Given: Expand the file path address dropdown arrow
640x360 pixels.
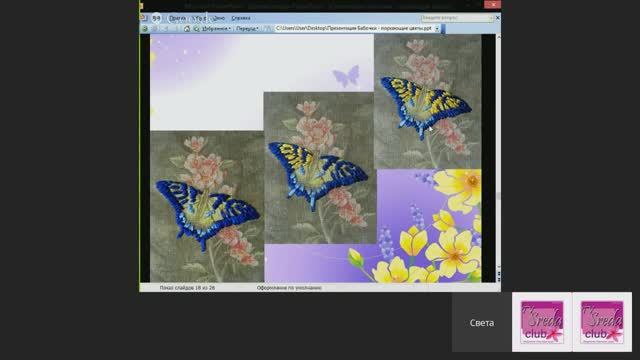Looking at the screenshot, I should coord(437,29).
